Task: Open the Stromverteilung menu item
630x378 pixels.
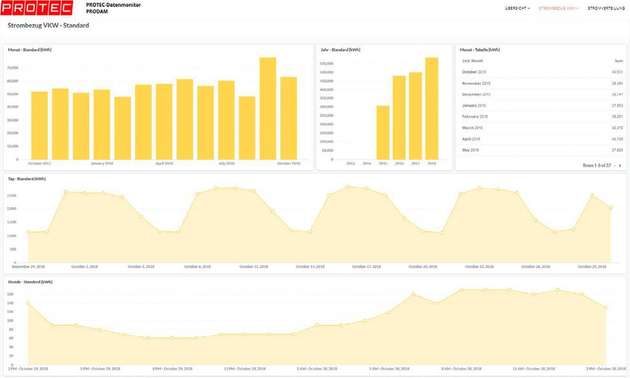Action: pyautogui.click(x=606, y=8)
